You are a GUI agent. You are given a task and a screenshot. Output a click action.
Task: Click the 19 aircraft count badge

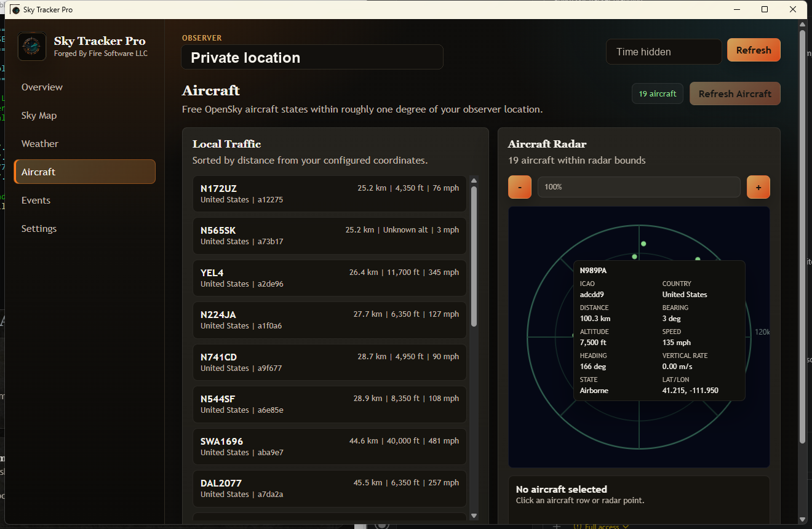(657, 93)
